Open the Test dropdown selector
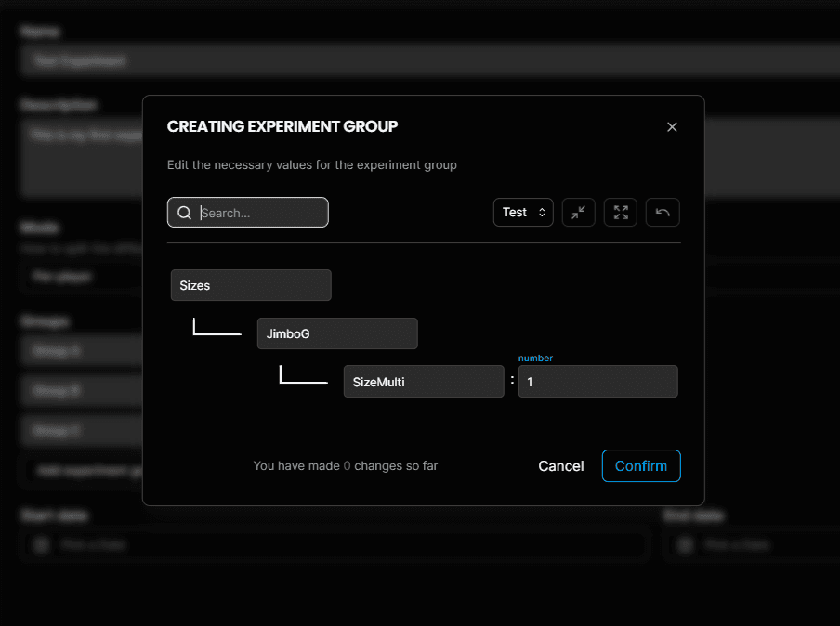840x626 pixels. (x=523, y=213)
